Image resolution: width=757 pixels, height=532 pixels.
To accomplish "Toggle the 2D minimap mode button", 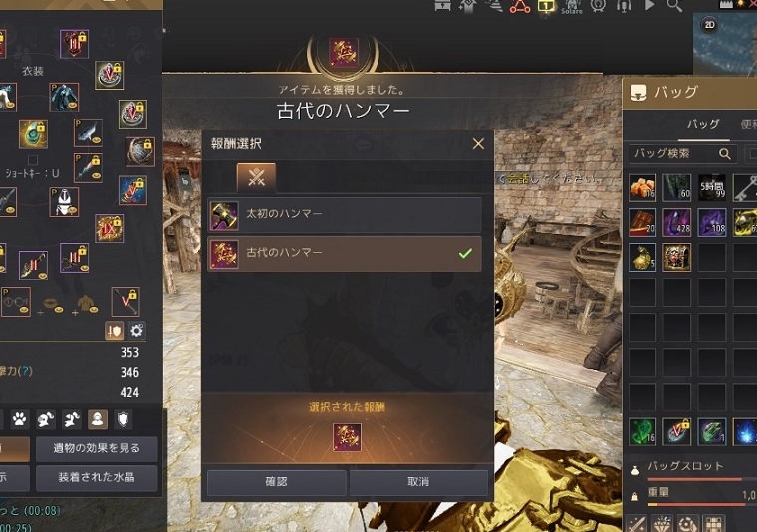I will click(x=709, y=25).
